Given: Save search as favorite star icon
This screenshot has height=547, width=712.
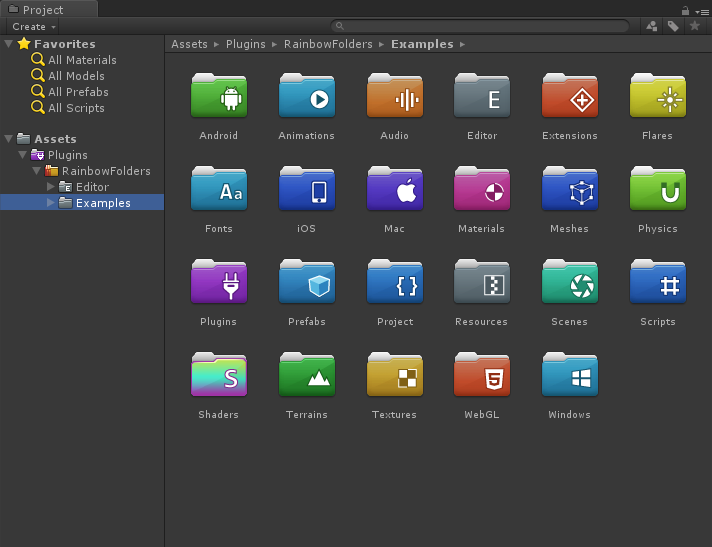Looking at the screenshot, I should (694, 26).
